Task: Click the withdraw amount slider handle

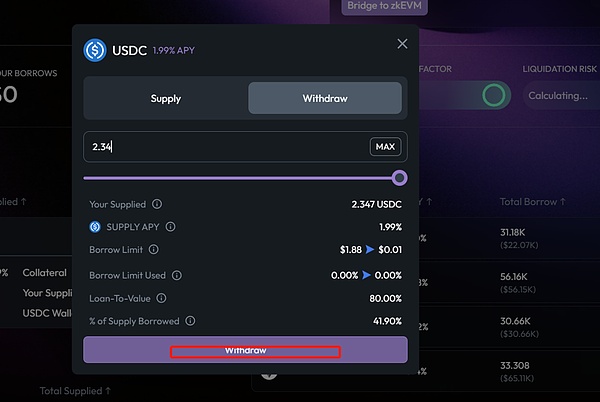Action: click(x=400, y=178)
